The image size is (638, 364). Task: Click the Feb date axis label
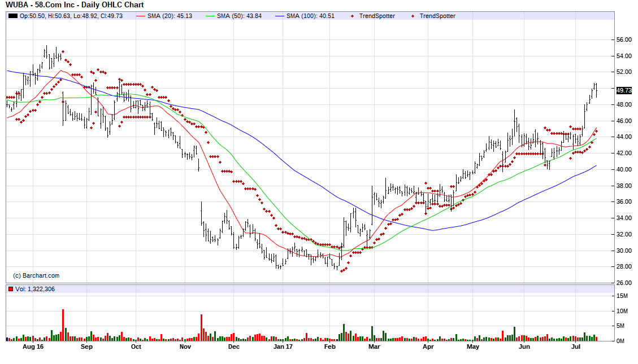[x=329, y=347]
